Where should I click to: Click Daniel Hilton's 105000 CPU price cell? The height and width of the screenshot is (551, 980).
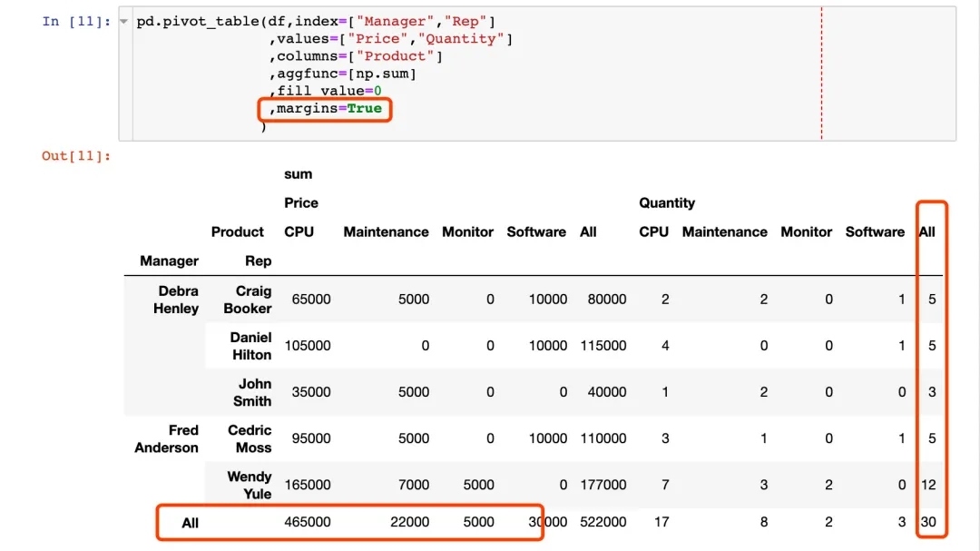point(308,346)
